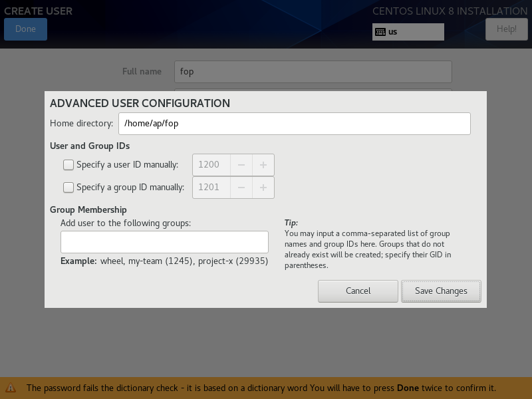Click the warning triangle icon in status bar
This screenshot has height=399, width=532.
(11, 388)
